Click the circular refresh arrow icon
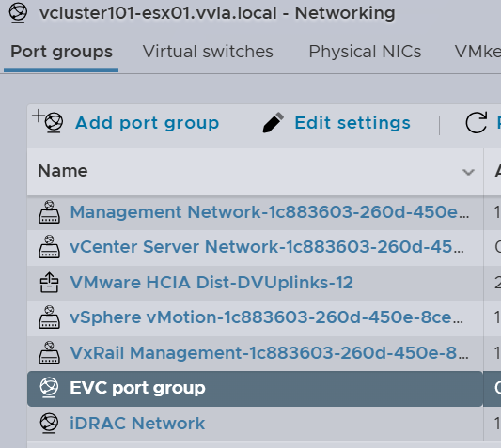 click(476, 122)
